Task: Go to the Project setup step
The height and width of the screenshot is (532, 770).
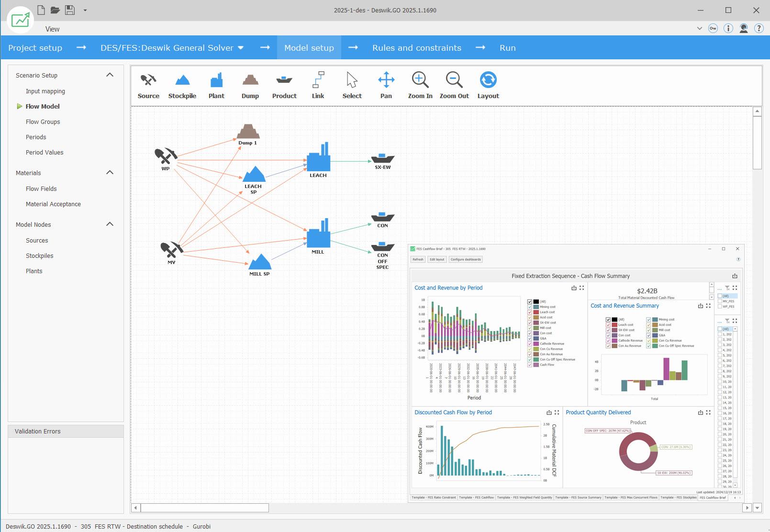Action: (x=35, y=48)
